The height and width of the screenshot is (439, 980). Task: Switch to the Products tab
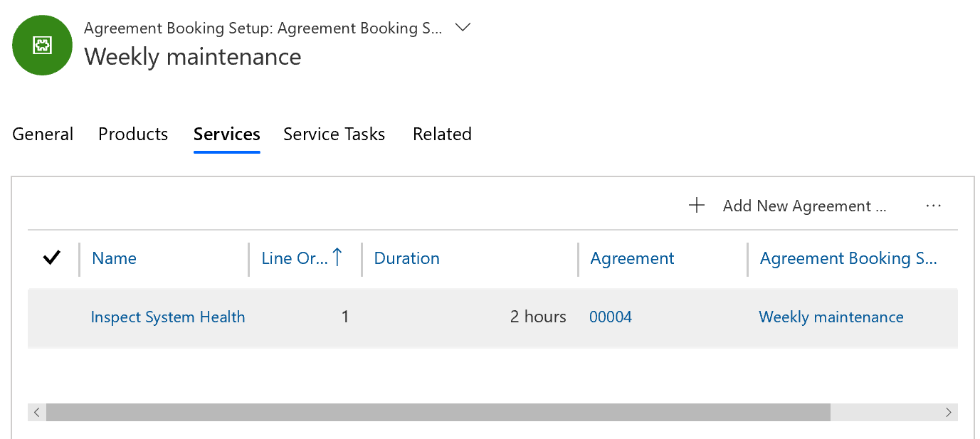coord(133,134)
